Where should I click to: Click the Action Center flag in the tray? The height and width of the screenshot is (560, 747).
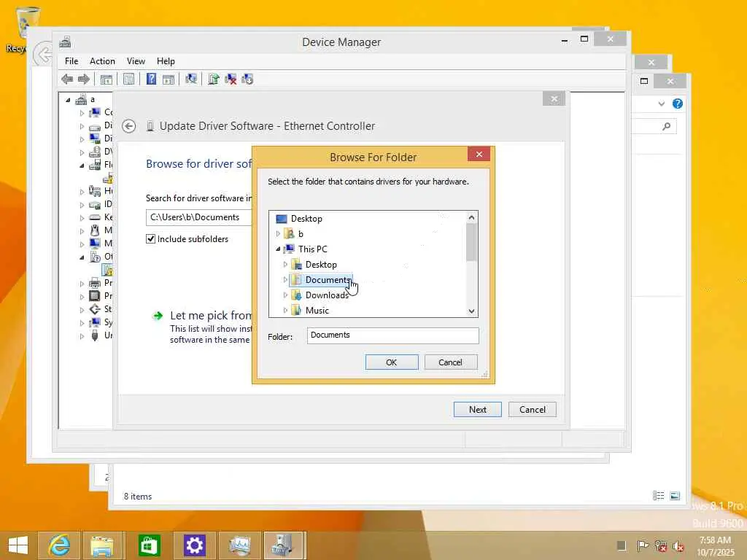[643, 545]
